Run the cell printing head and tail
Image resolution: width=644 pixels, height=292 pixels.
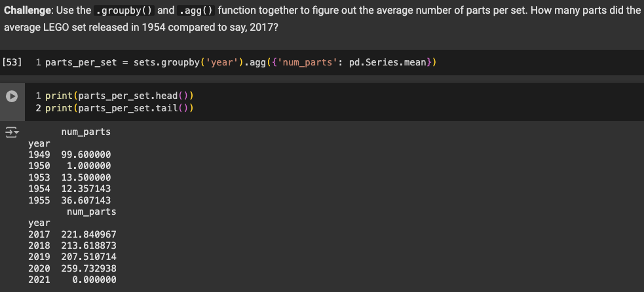click(12, 96)
